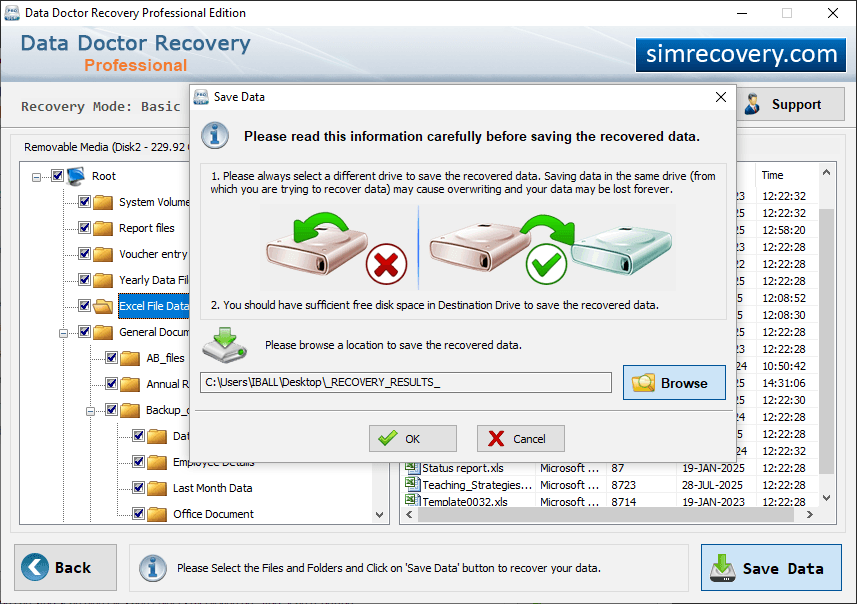Viewport: 857px width, 604px height.
Task: Cancel the Save Data dialog
Action: (x=520, y=438)
